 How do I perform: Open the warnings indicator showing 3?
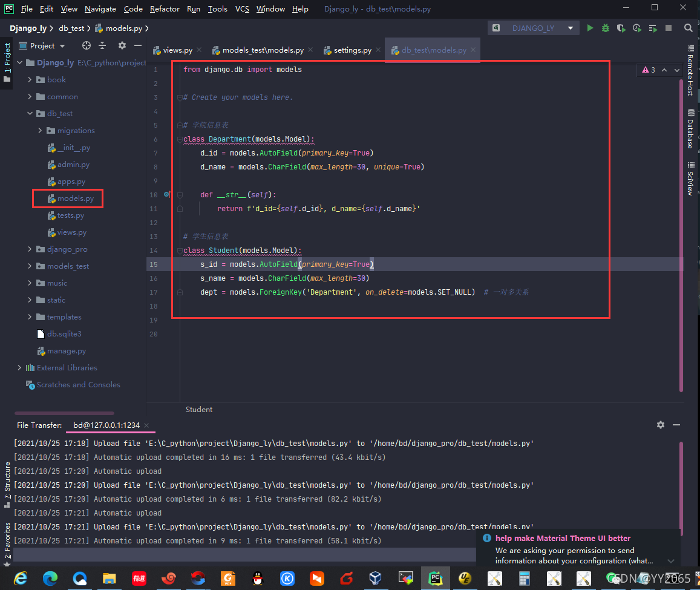tap(649, 70)
